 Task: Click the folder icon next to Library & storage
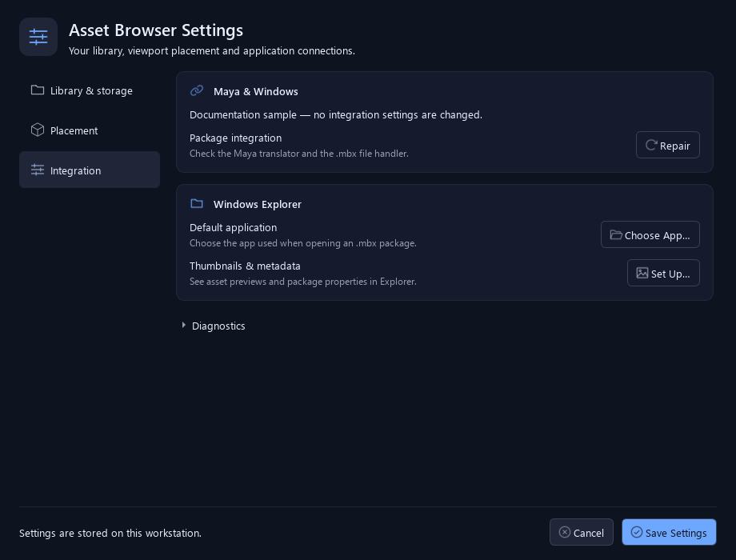(38, 90)
